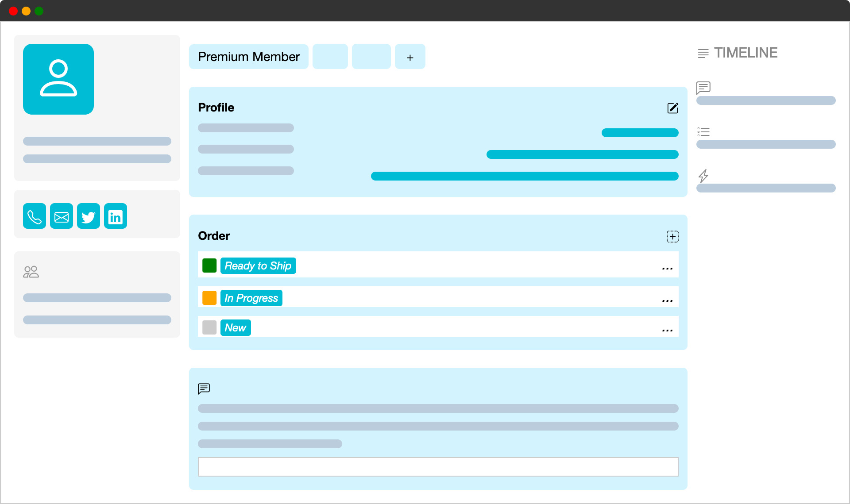The height and width of the screenshot is (504, 850).
Task: Click the timeline lightning bolt icon
Action: tap(703, 176)
